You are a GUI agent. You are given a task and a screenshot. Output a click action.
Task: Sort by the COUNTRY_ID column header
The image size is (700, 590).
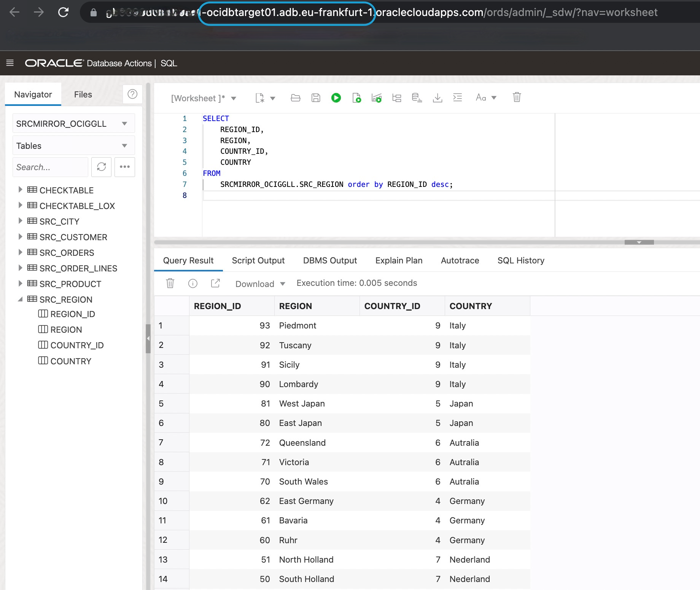point(402,306)
